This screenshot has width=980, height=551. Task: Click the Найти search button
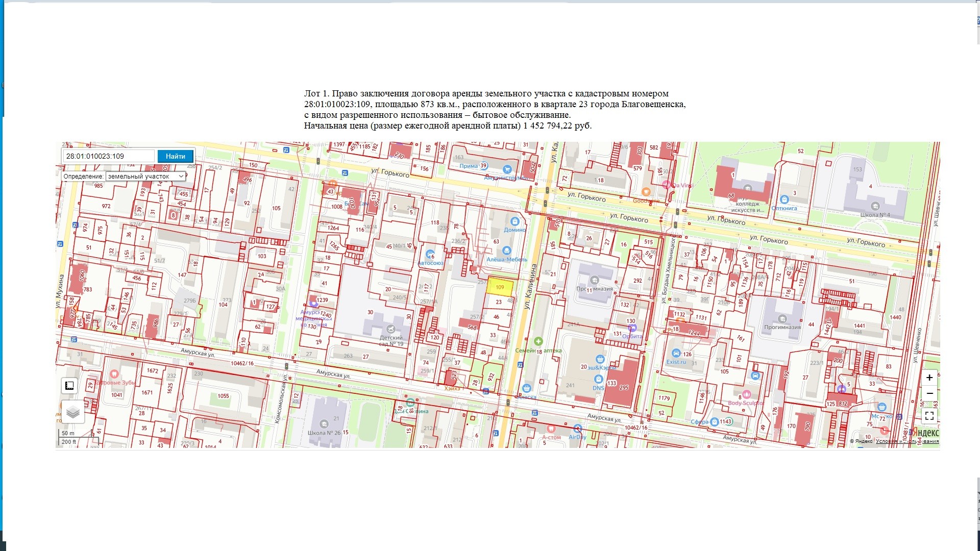point(175,156)
